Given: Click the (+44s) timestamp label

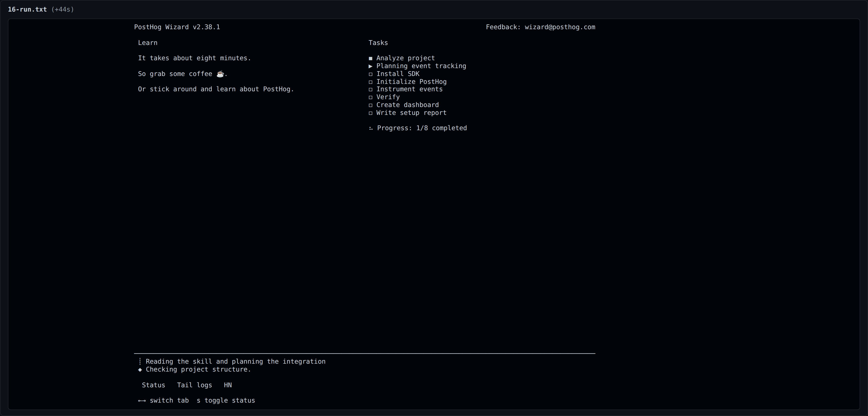Looking at the screenshot, I should point(62,9).
